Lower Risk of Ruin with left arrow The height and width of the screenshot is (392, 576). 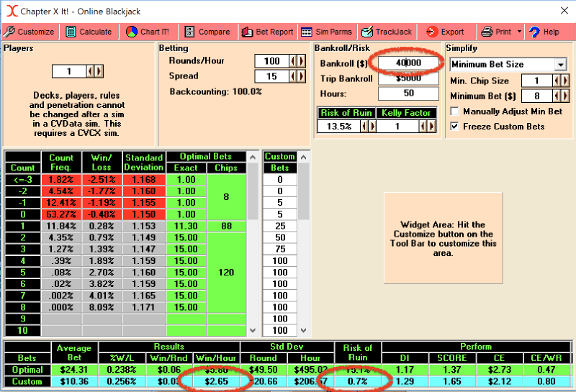pyautogui.click(x=364, y=127)
